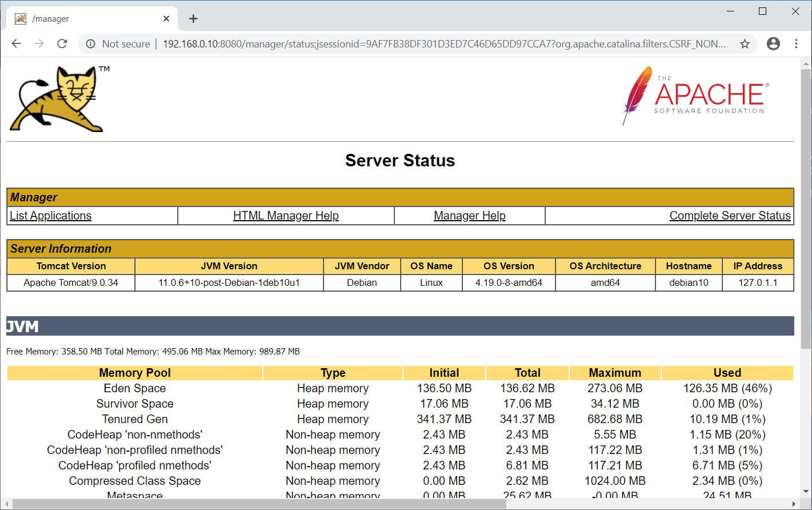Click the JVM section header
812x510 pixels.
click(400, 326)
